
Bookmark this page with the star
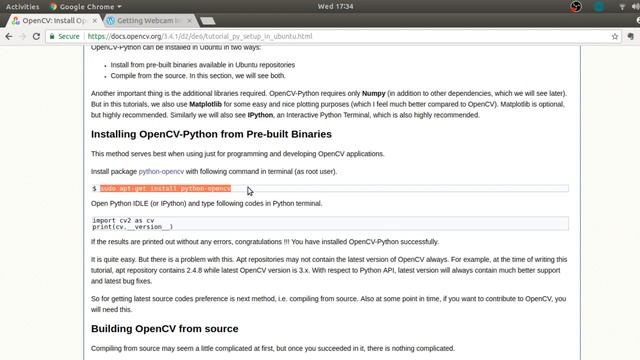[615, 36]
